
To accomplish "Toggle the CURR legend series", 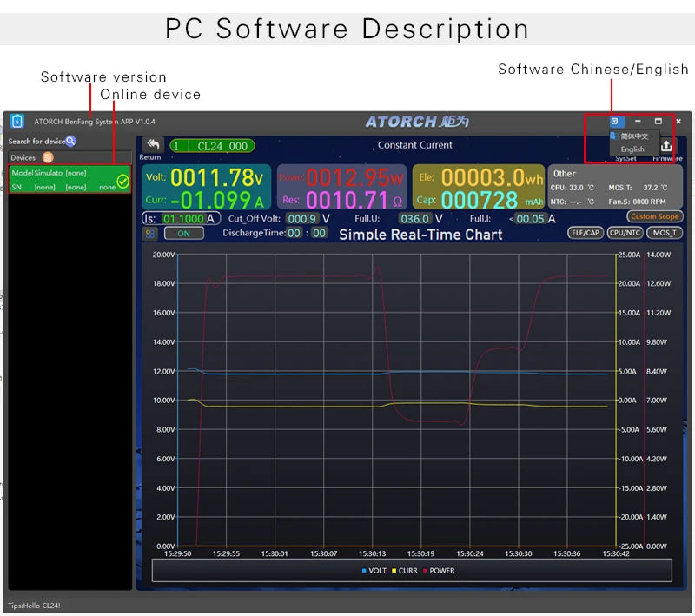I will pos(404,570).
